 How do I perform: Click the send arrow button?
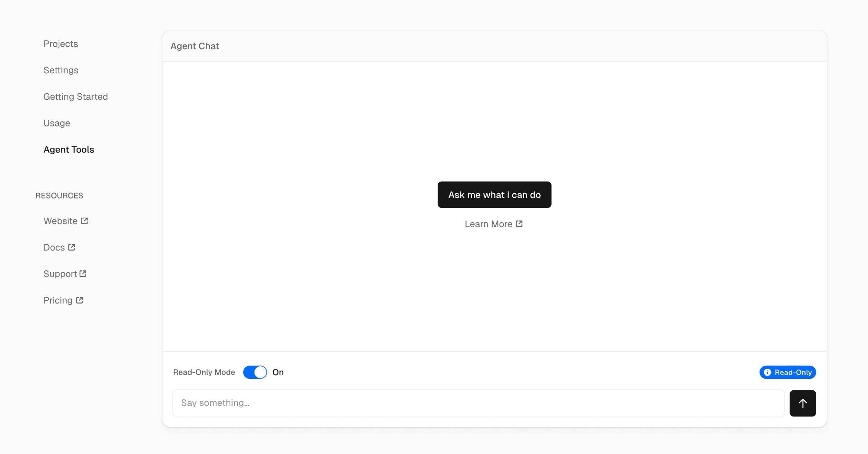tap(803, 403)
